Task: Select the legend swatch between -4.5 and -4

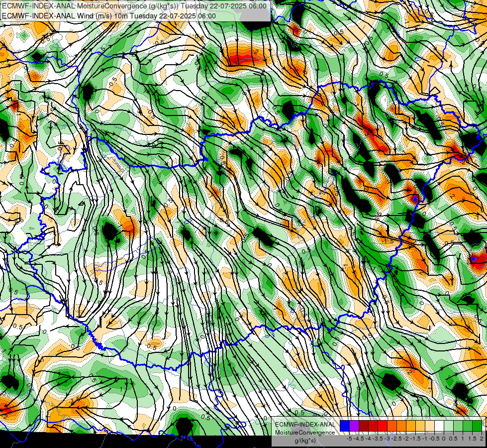Action: coord(364,426)
